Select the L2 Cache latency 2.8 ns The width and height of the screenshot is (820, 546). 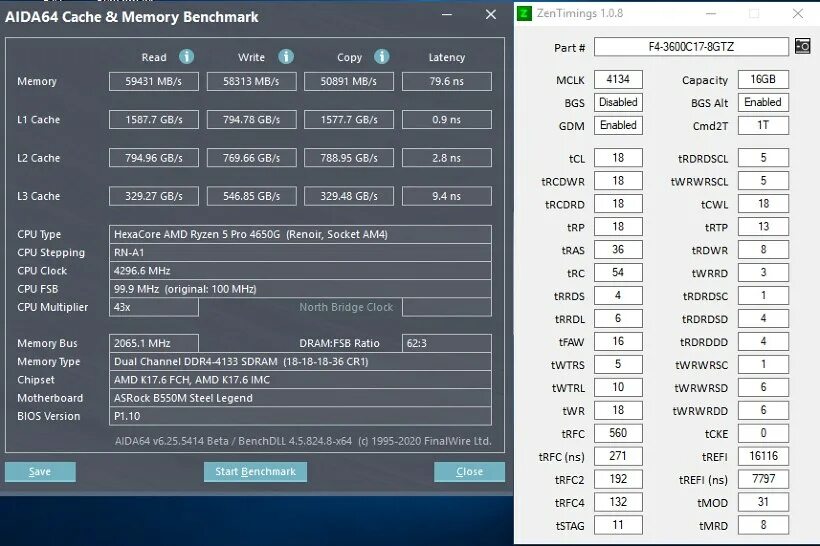[447, 158]
